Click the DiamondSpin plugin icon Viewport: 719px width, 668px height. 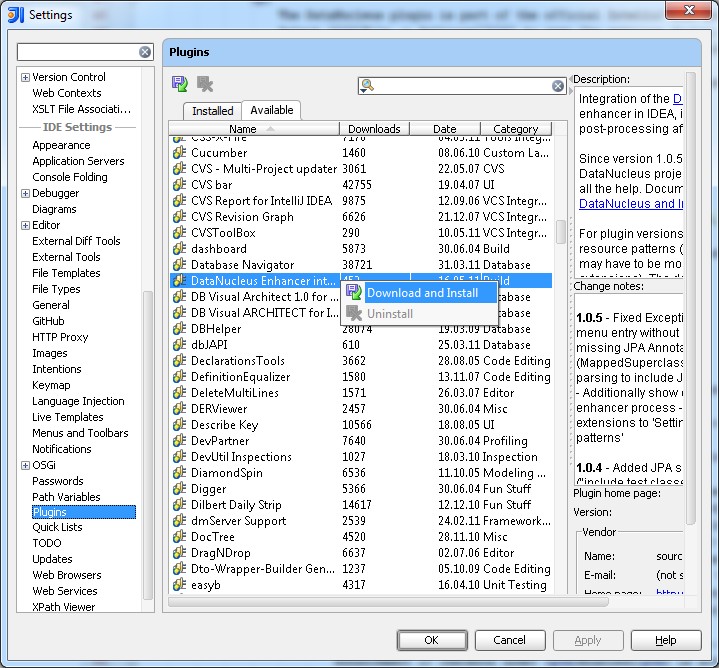click(x=179, y=472)
